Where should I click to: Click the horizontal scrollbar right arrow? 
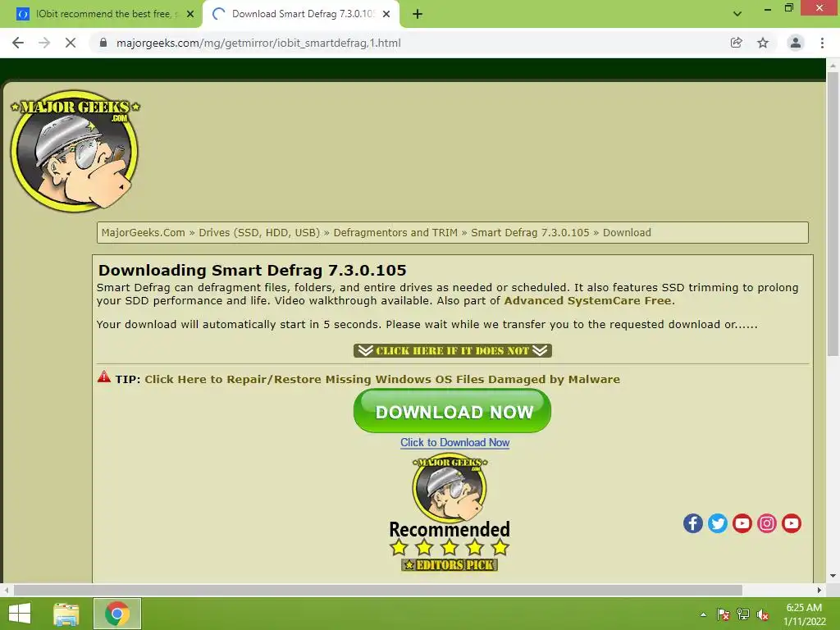pyautogui.click(x=819, y=590)
